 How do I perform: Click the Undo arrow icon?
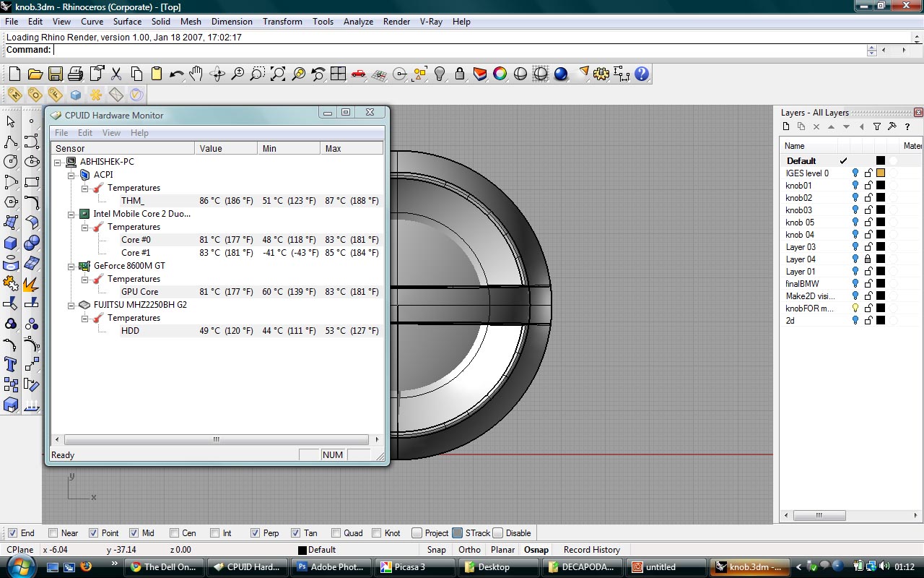click(176, 74)
